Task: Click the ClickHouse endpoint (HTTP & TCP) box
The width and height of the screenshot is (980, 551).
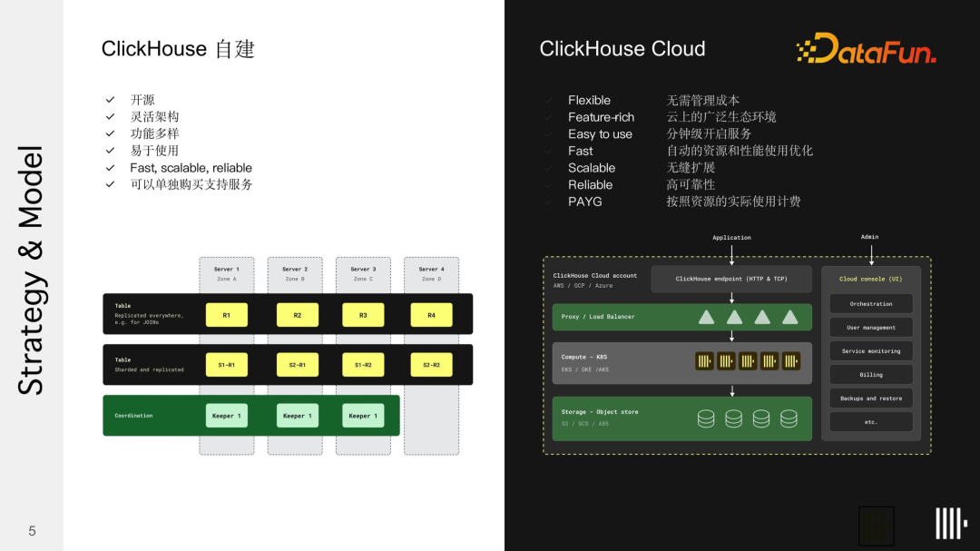Action: coord(731,279)
